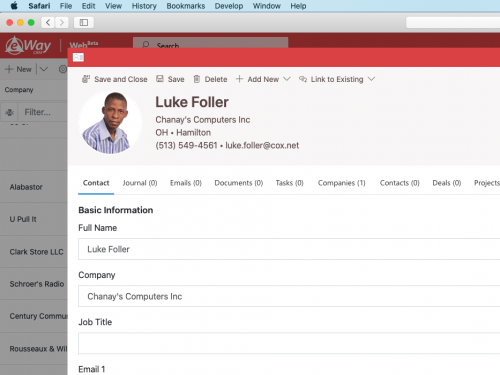The image size is (500, 375).
Task: Toggle the Safari sidebar button
Action: click(x=84, y=22)
